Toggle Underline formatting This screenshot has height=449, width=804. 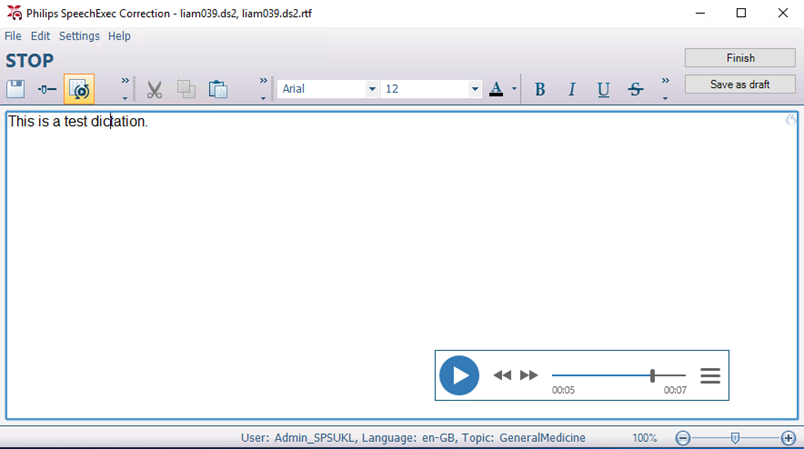pyautogui.click(x=604, y=90)
